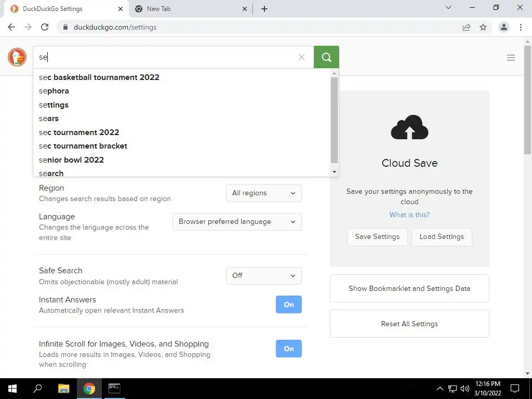Click Show Bookmarklet and Settings Data
The height and width of the screenshot is (399, 532).
[x=409, y=288]
